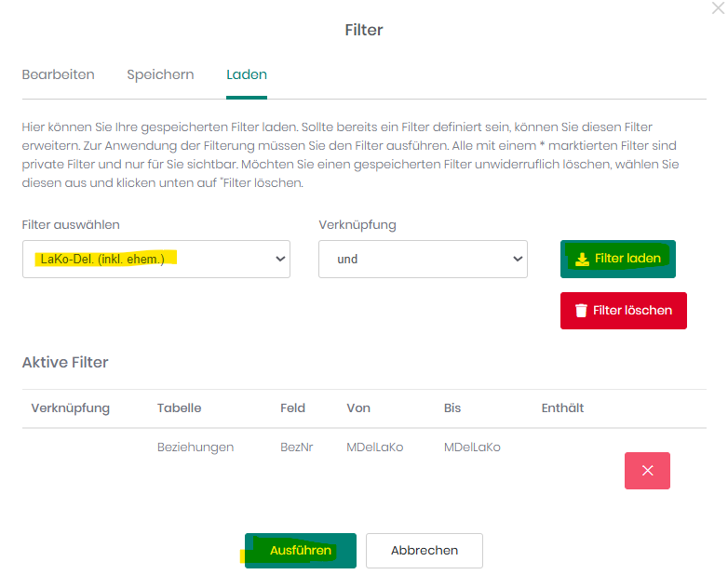Load the selected filter with Filter laden
Screen dimensions: 728x588
(x=618, y=259)
